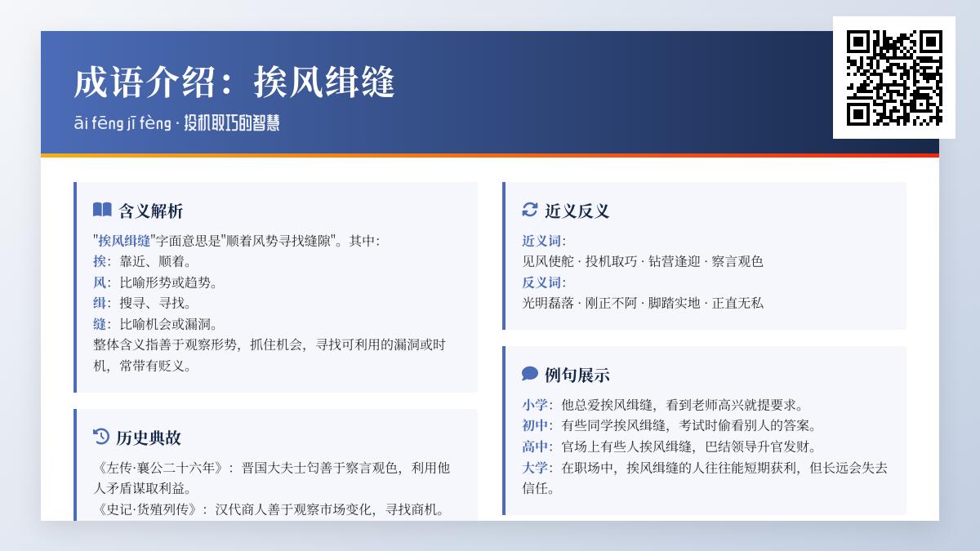Click the sync arrows icon beside 近义反义
The height and width of the screenshot is (551, 980).
click(530, 210)
